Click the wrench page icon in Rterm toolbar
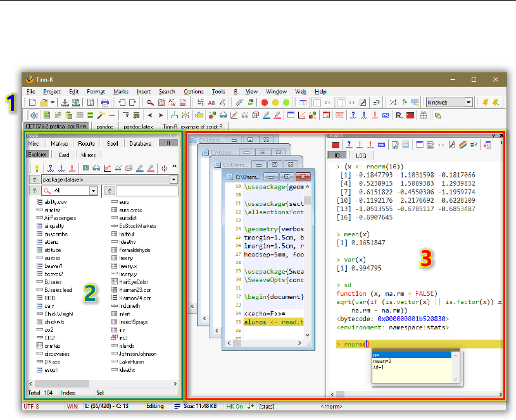 pos(453,144)
